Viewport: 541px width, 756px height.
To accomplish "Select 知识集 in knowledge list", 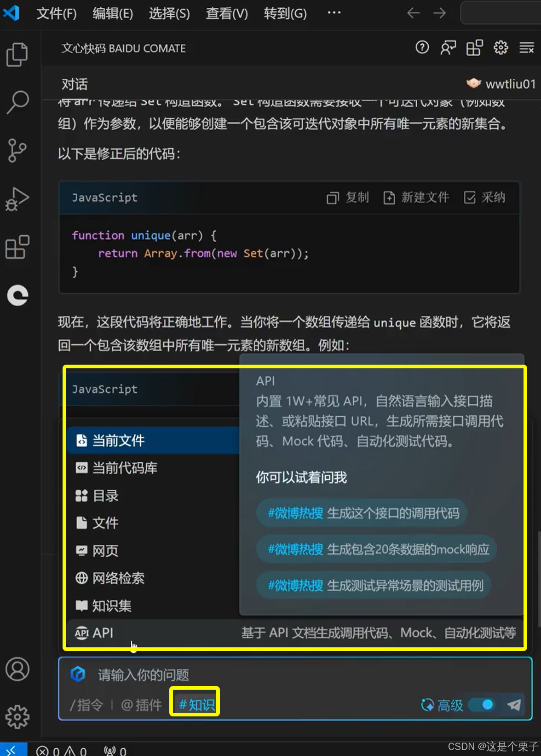I will click(153, 606).
